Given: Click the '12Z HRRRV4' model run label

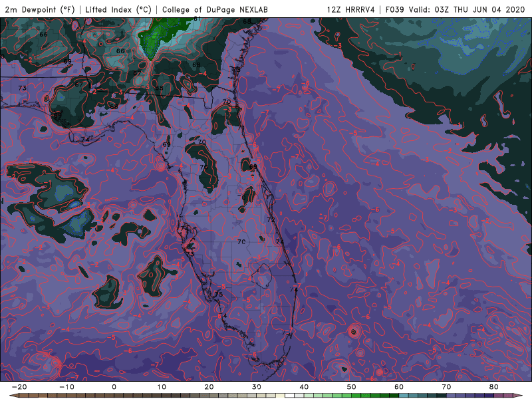Looking at the screenshot, I should [351, 10].
